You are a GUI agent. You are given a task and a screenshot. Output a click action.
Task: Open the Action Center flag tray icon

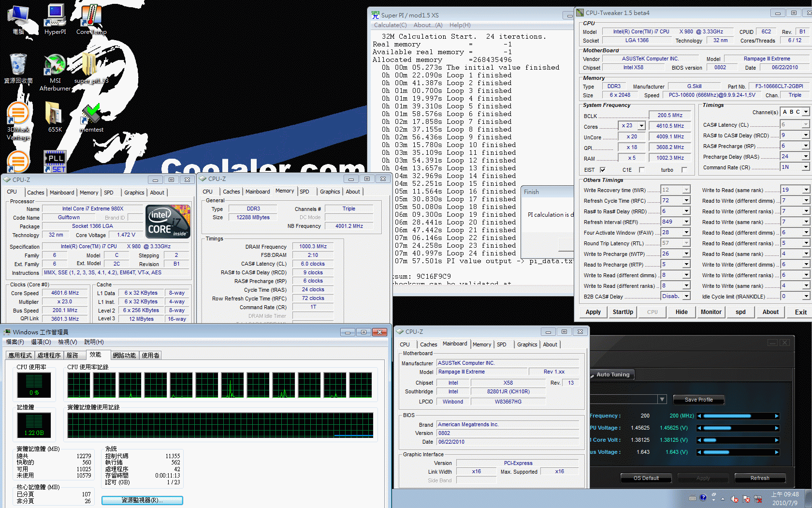tap(746, 498)
